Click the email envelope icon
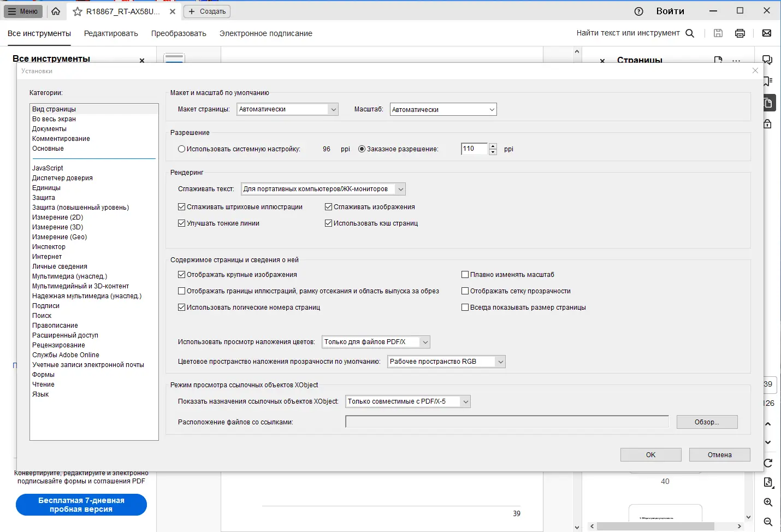 [x=767, y=33]
